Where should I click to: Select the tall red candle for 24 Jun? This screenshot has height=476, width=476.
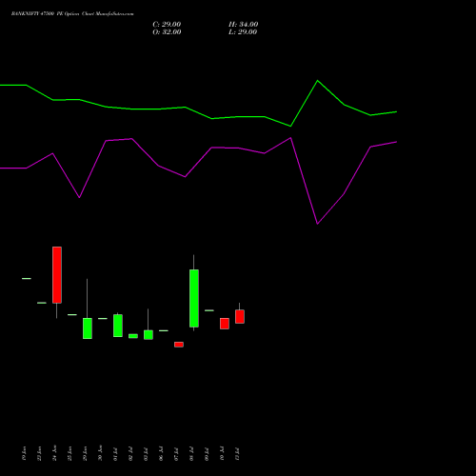[57, 275]
